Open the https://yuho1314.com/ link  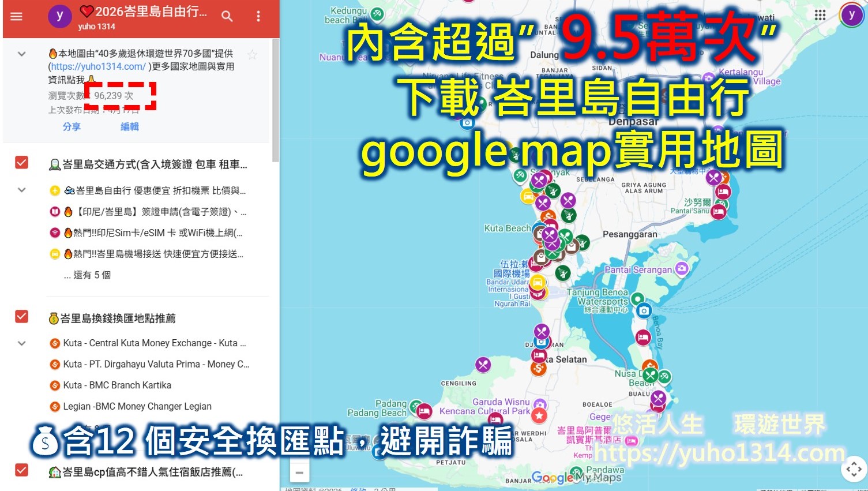click(98, 66)
